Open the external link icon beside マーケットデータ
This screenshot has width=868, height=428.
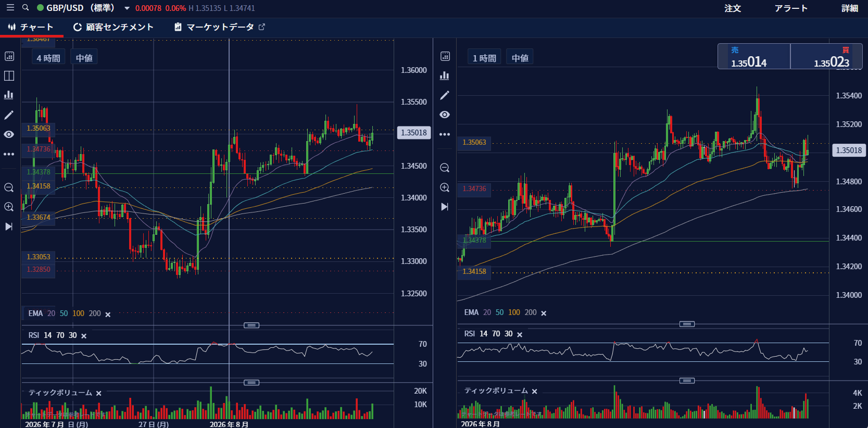262,27
